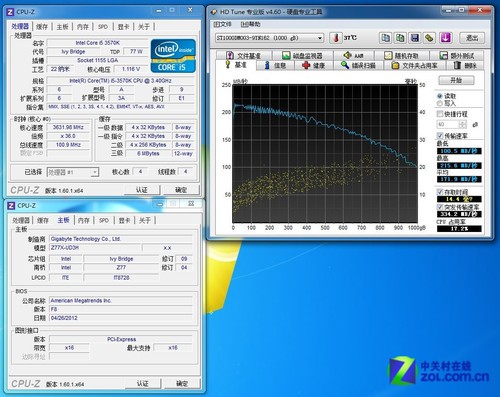Screen dimensions: 500x397
Task: Open the 随机存取 random access tab
Action: (x=402, y=55)
